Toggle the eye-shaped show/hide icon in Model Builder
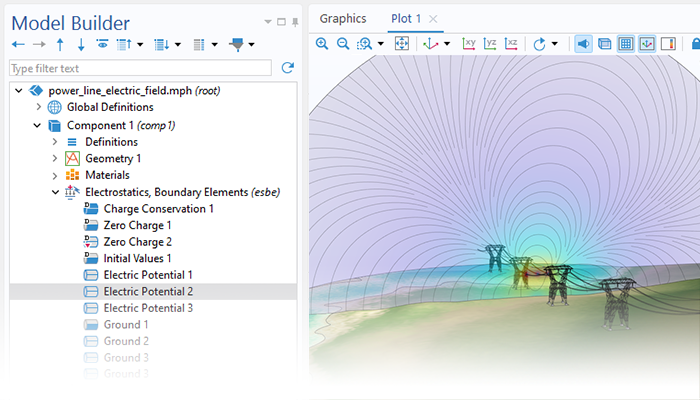700x400 pixels. click(x=102, y=44)
